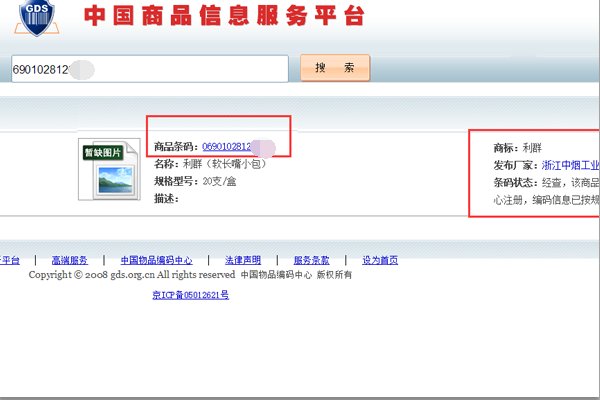The image size is (600, 400).
Task: Select the 商标: 利群 text
Action: pos(517,148)
